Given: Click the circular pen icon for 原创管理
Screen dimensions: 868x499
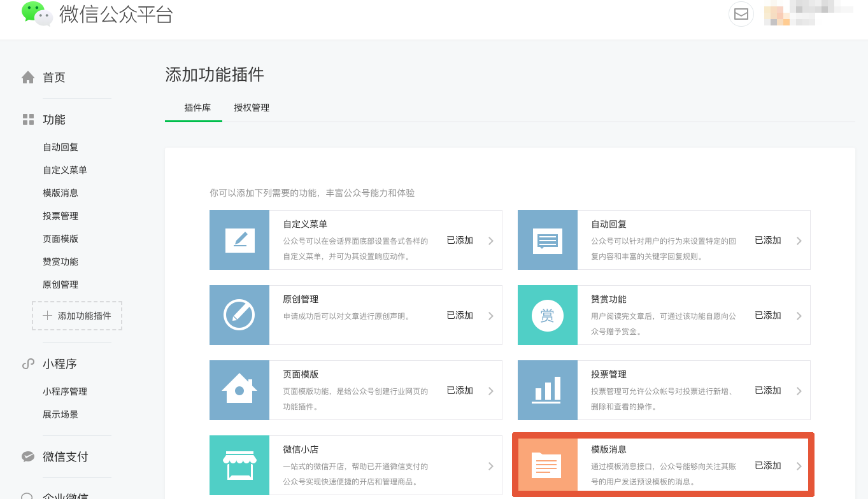Looking at the screenshot, I should click(x=239, y=315).
